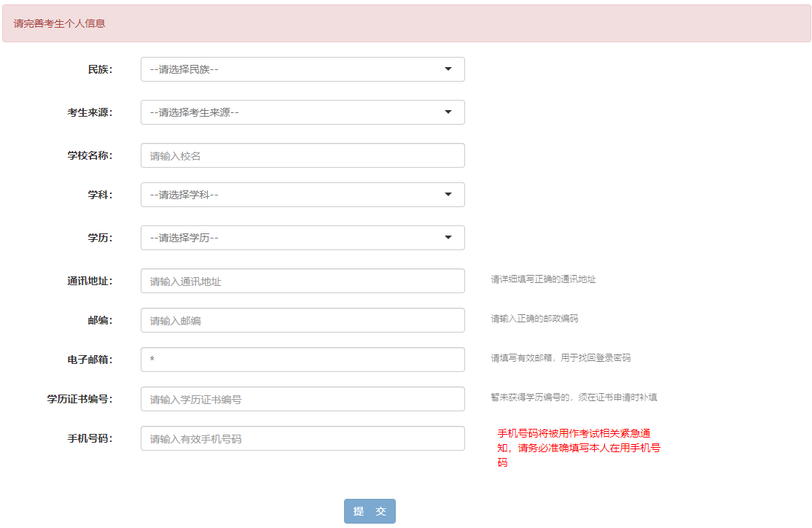Click the red 手机号码 warning notice text
Viewport: 812px width, 528px height.
point(579,448)
